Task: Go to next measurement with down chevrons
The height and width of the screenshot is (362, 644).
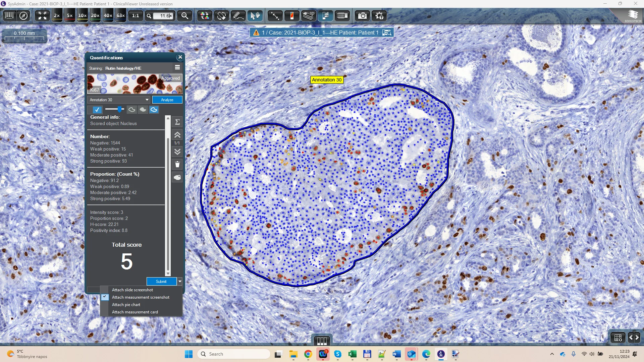Action: (177, 152)
